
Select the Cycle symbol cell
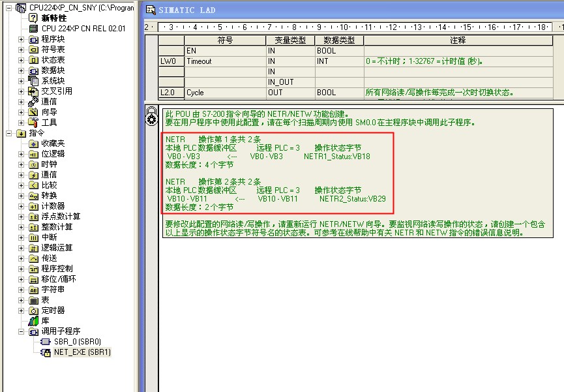(x=225, y=93)
